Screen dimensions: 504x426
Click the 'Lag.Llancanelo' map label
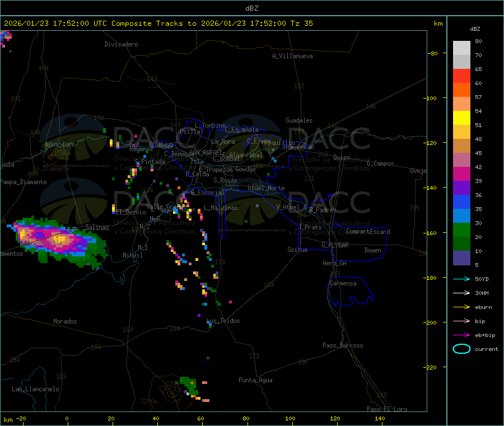point(36,389)
